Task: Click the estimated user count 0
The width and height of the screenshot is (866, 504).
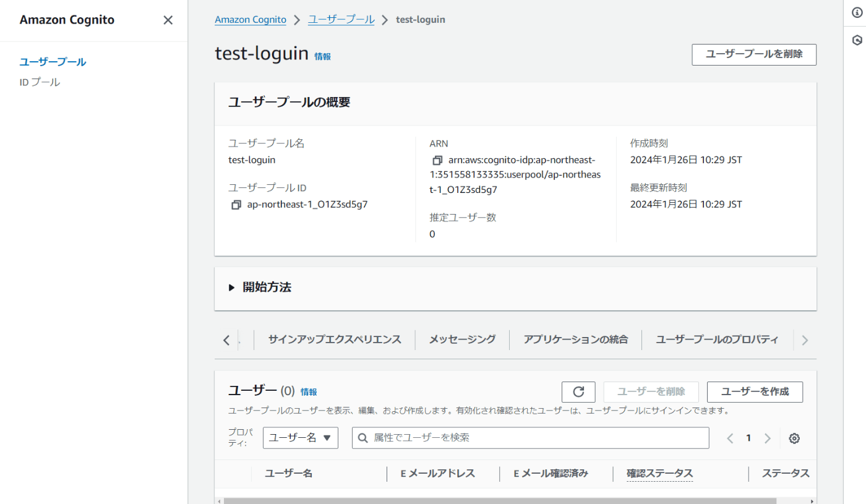Action: tap(432, 234)
